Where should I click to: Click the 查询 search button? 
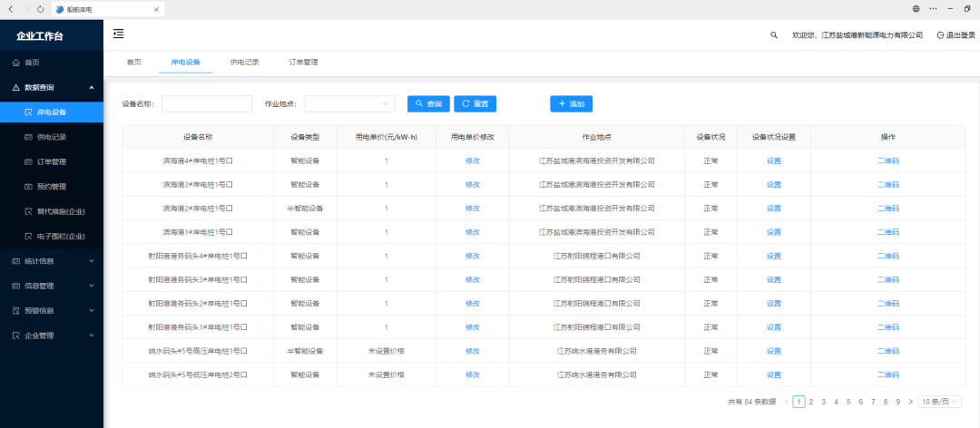[x=428, y=104]
